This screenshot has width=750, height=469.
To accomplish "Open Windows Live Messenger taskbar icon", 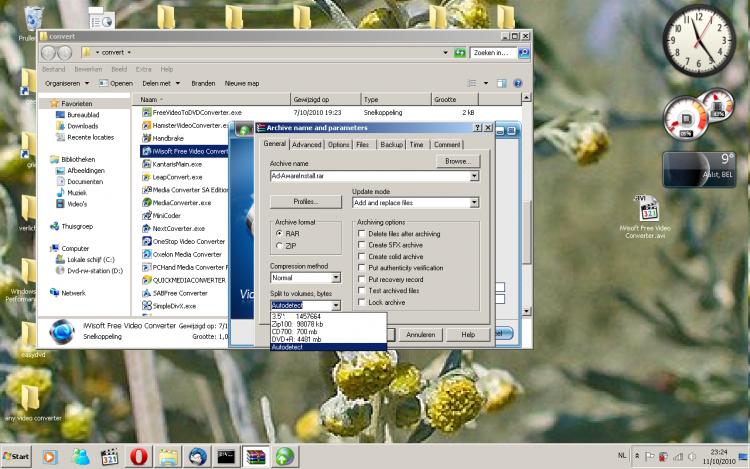I will (x=81, y=456).
